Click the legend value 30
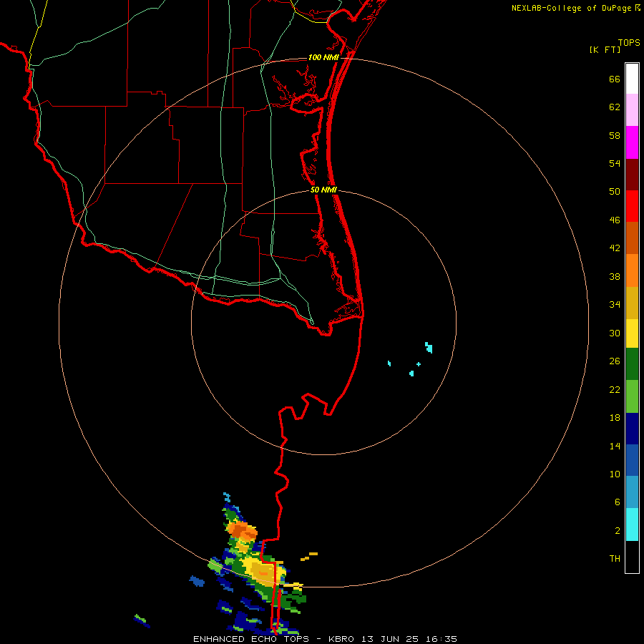Viewport: 644px width, 644px height. pos(615,333)
